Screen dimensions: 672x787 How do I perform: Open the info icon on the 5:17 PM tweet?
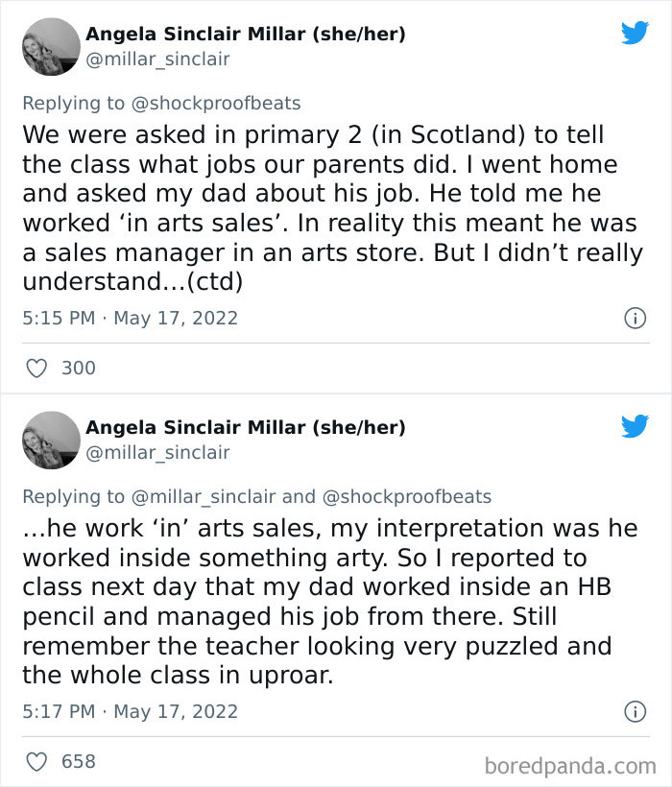[635, 712]
